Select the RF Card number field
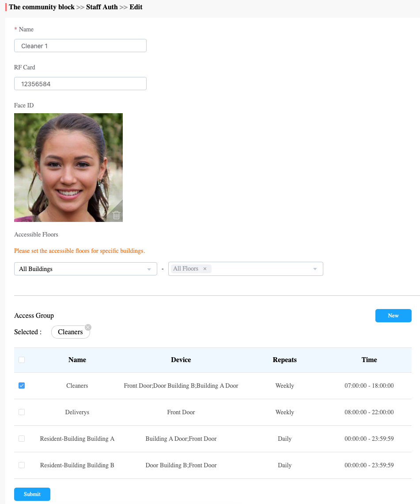The height and width of the screenshot is (504, 420). click(80, 83)
